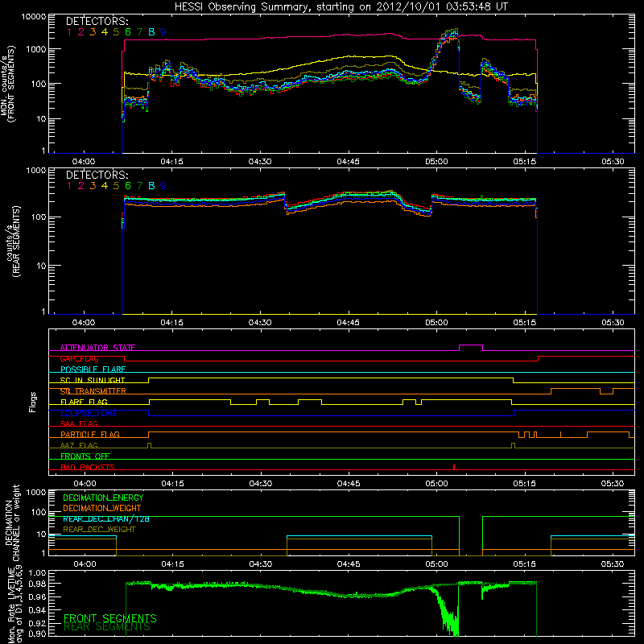Click the DETECTORS label in the rear segments plot
644x644 pixels.
click(97, 175)
